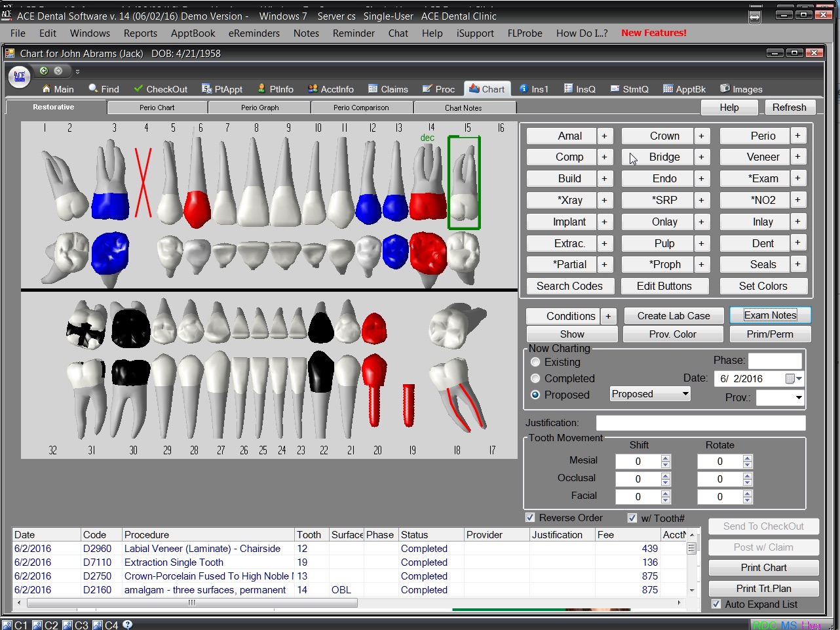840x630 pixels.
Task: Uncheck the Reverse Order checkbox
Action: 530,518
